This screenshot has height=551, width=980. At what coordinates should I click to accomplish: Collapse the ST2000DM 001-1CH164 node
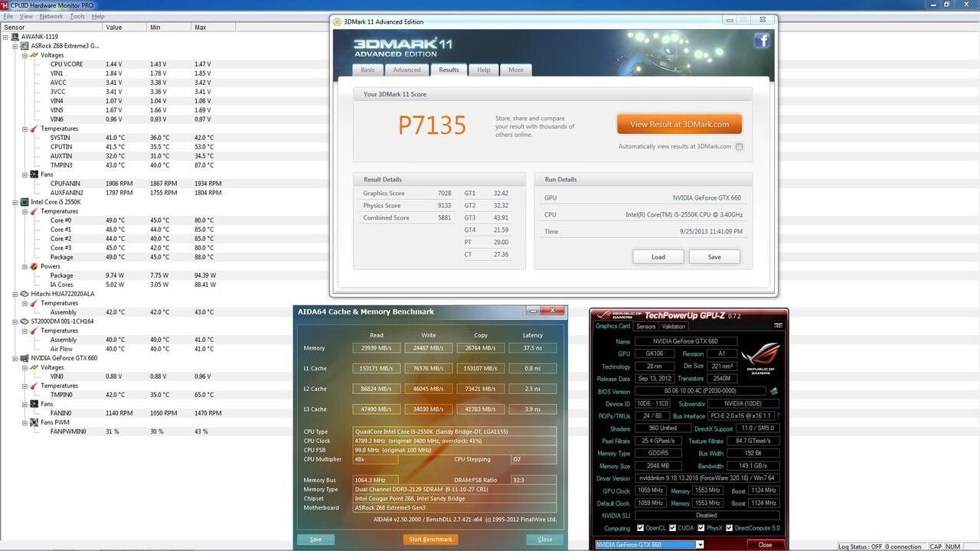[x=15, y=321]
